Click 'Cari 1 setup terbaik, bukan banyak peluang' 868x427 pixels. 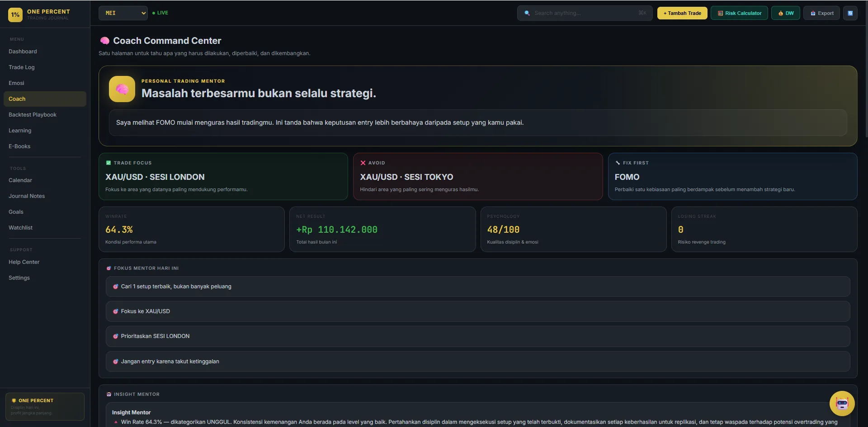tap(478, 286)
